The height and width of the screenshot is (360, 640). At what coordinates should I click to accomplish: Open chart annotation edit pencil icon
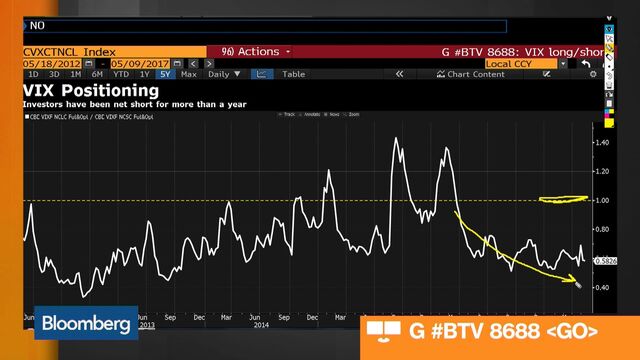click(x=547, y=74)
